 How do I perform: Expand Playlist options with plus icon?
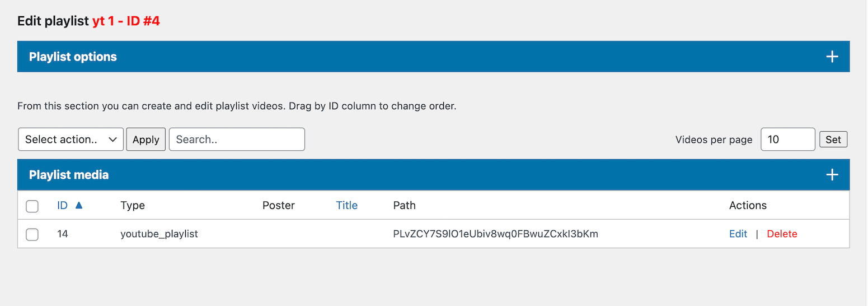(x=832, y=57)
